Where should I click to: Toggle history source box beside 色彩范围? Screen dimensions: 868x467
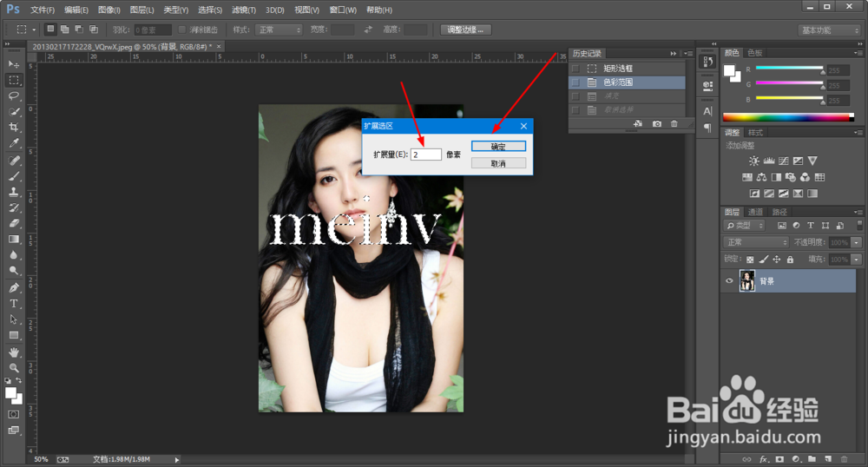[x=575, y=82]
